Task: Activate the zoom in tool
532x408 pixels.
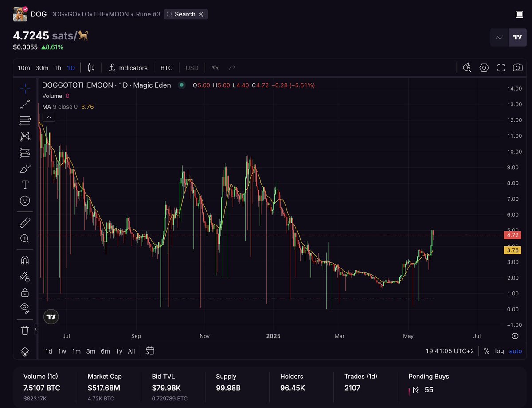Action: 25,238
